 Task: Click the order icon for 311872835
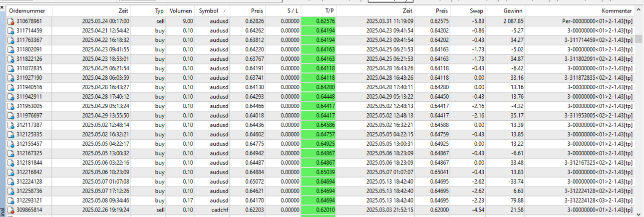point(10,68)
